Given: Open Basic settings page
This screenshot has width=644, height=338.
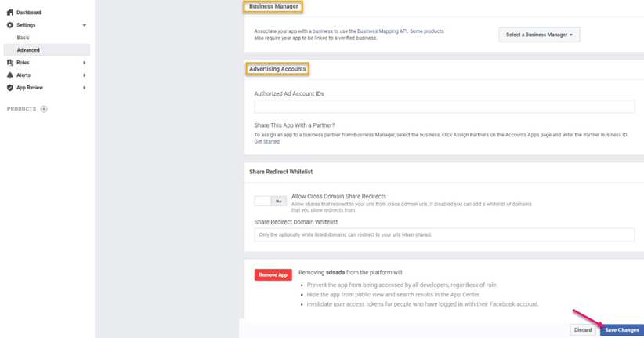Looking at the screenshot, I should click(24, 38).
